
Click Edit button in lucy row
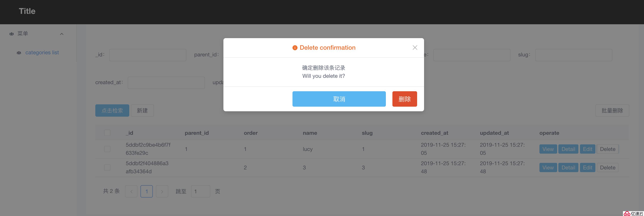[x=587, y=149]
